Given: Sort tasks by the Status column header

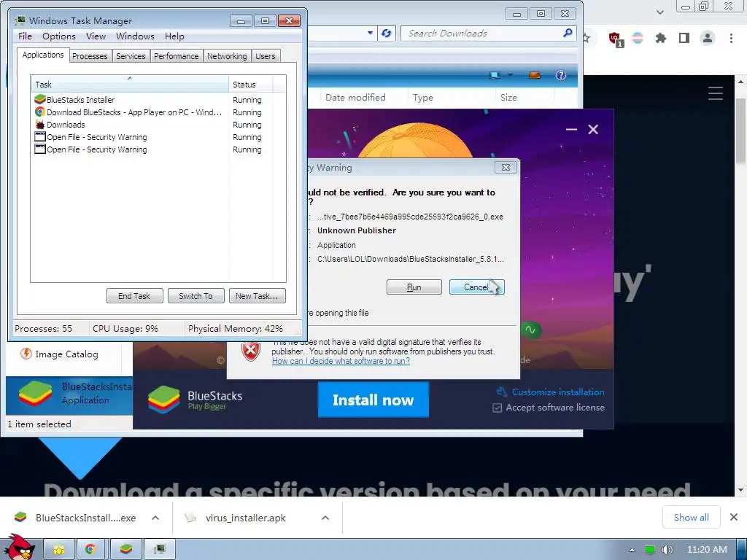Looking at the screenshot, I should tap(251, 85).
